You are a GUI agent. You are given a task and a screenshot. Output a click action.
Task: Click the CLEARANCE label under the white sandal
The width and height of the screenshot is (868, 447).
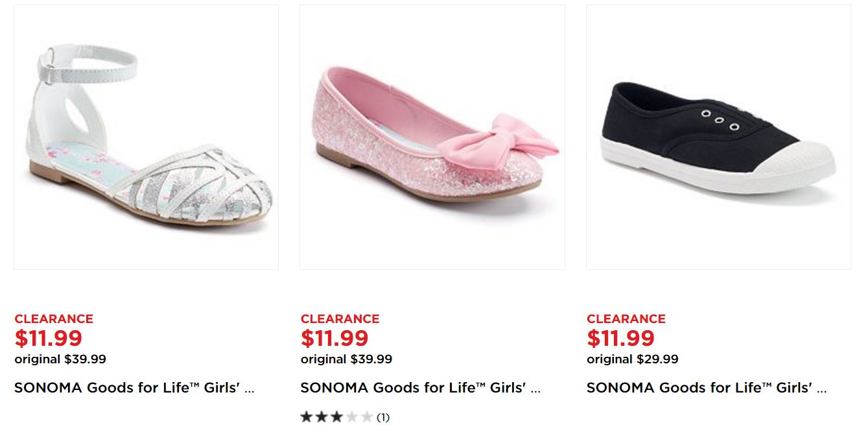54,319
